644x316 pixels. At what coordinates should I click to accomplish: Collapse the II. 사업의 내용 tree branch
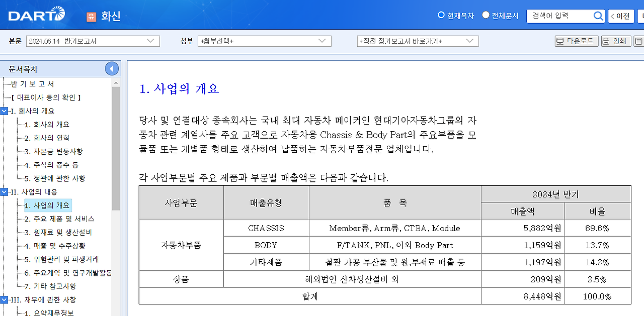point(5,191)
